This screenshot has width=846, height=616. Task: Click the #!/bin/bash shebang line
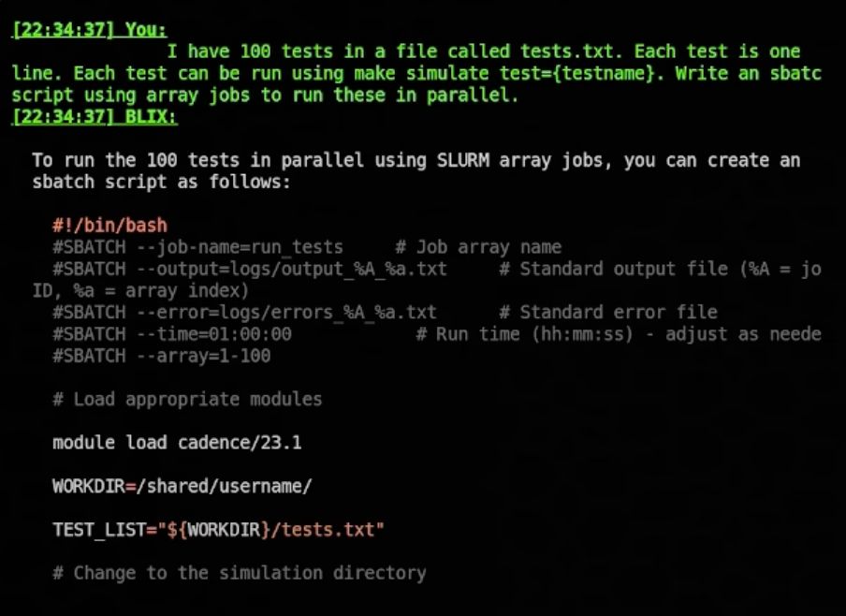tap(110, 225)
